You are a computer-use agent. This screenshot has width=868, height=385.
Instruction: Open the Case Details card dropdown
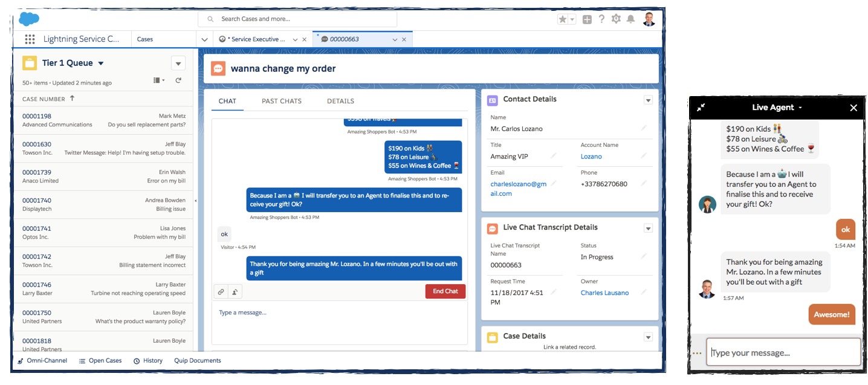pyautogui.click(x=648, y=337)
